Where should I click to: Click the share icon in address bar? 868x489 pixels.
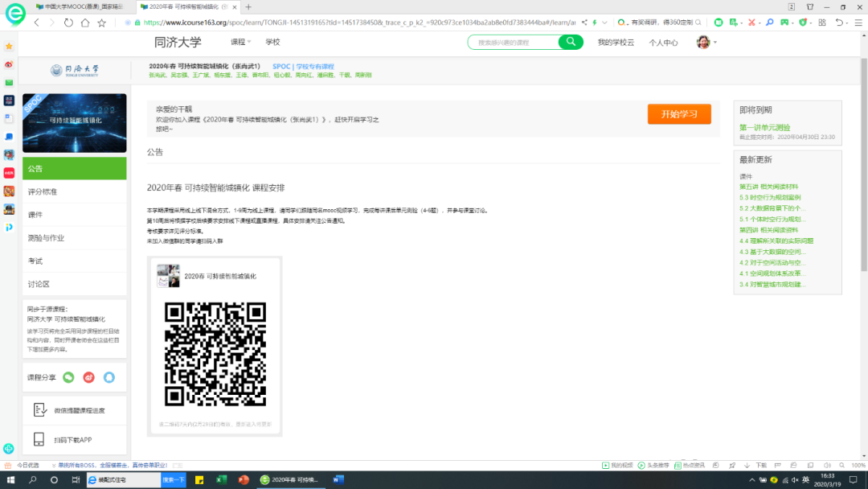(x=584, y=23)
